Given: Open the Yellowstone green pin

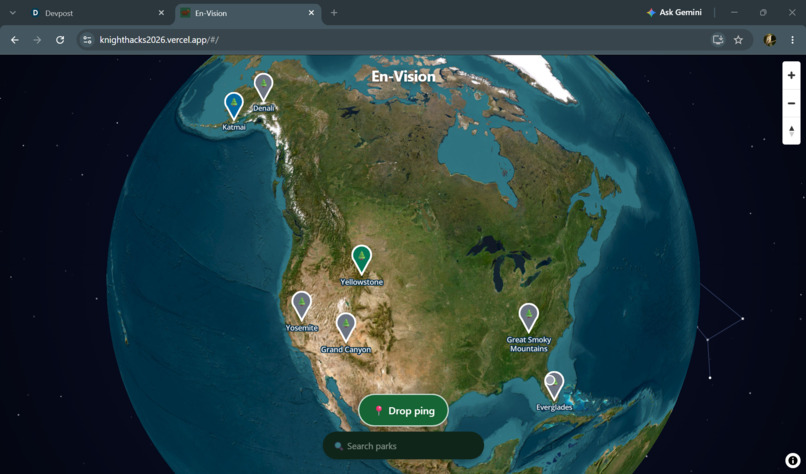Looking at the screenshot, I should [x=362, y=259].
